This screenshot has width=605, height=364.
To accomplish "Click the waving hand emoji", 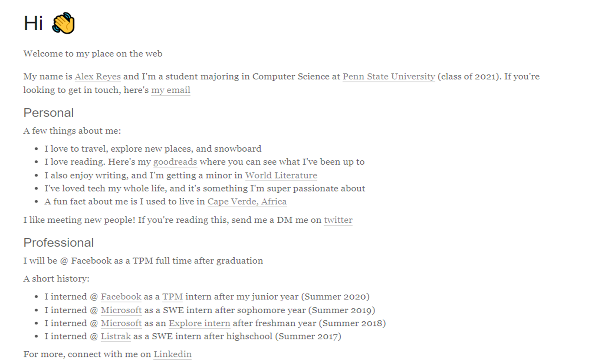I will pos(63,23).
